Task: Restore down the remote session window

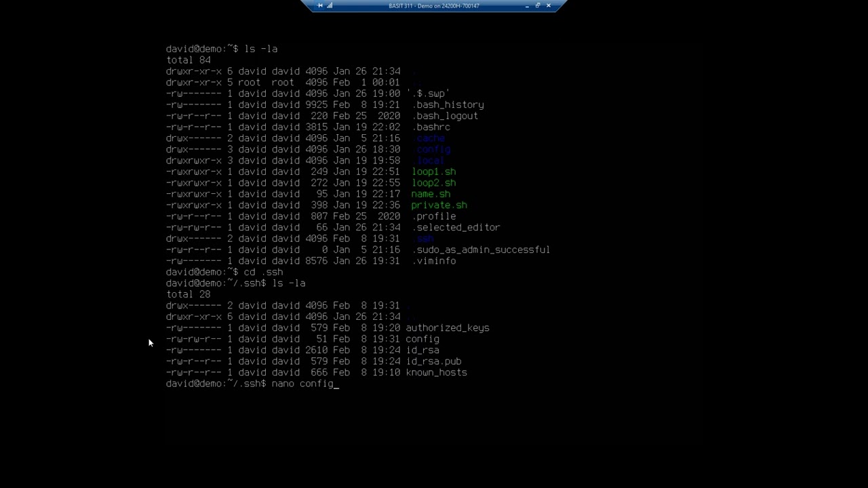Action: (538, 5)
